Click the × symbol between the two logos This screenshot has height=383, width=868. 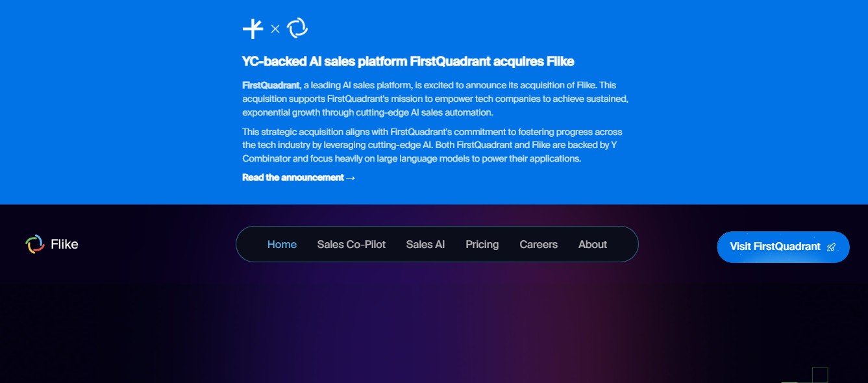[x=275, y=29]
